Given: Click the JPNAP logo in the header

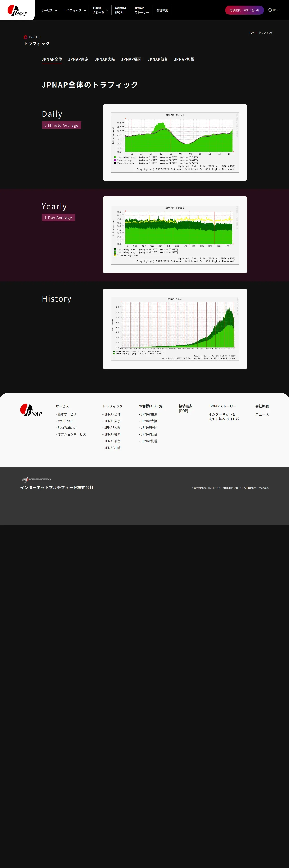Looking at the screenshot, I should pyautogui.click(x=17, y=10).
